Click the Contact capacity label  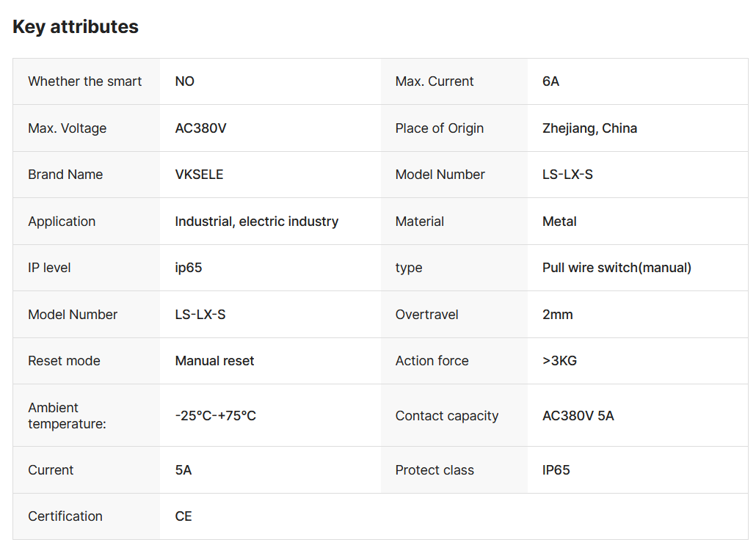point(446,416)
